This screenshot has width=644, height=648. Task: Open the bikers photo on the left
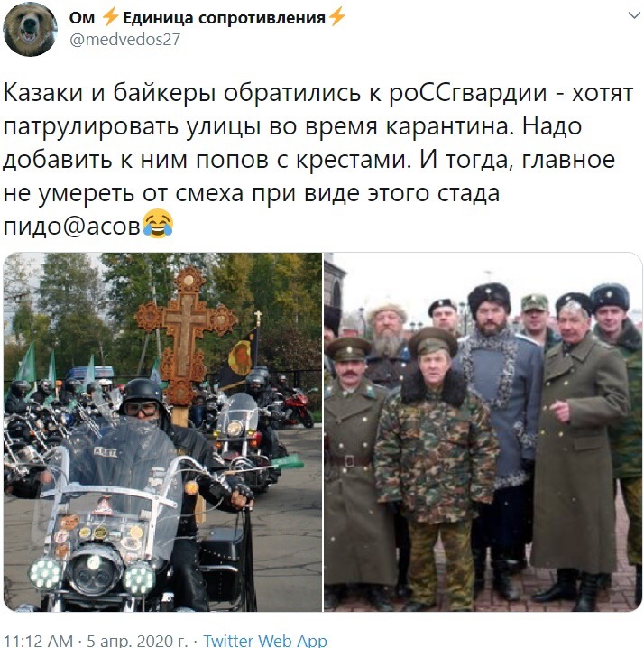(162, 432)
